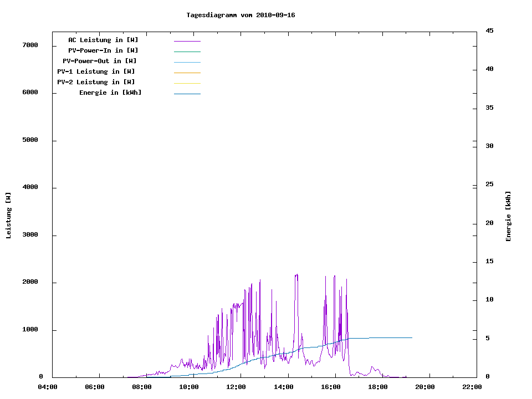The width and height of the screenshot is (532, 399).
Task: Click the yellow line sample for PV-2 Leistung
Action: tap(187, 83)
